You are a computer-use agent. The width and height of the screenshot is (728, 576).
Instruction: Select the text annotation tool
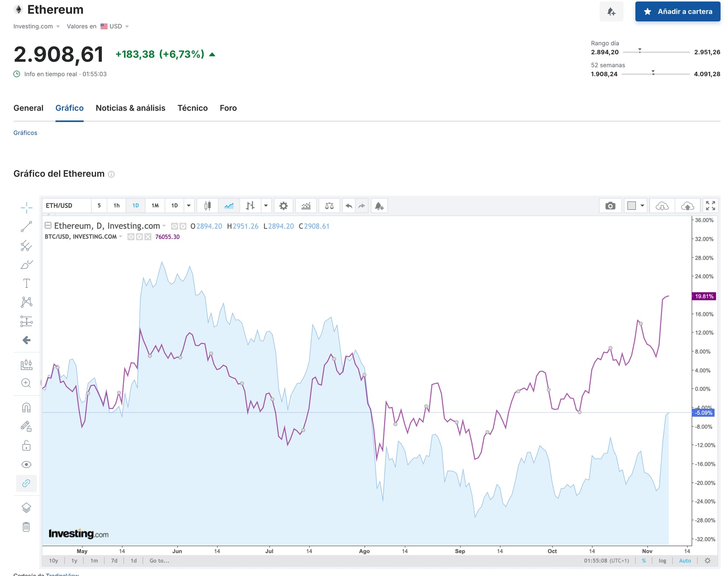(27, 283)
